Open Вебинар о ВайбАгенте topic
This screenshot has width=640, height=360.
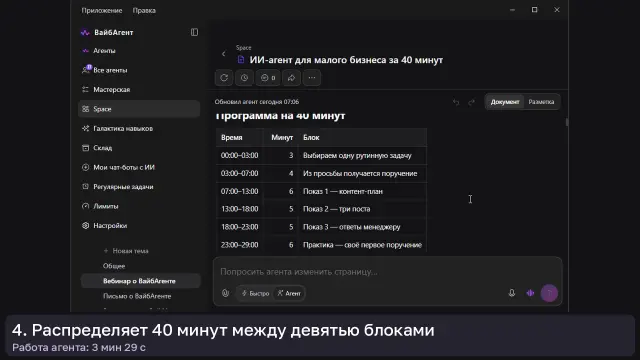pos(140,281)
